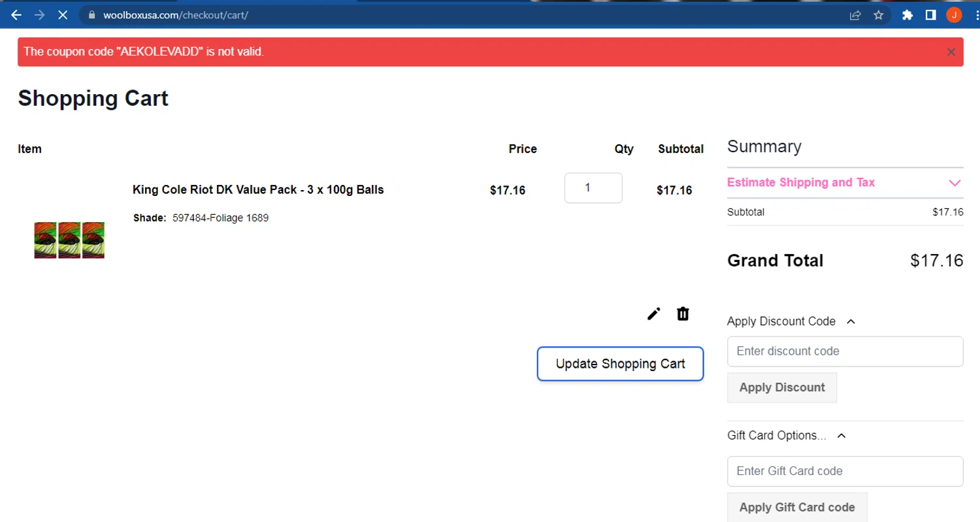This screenshot has height=522, width=980.
Task: Click the Apply Discount button
Action: pos(782,387)
